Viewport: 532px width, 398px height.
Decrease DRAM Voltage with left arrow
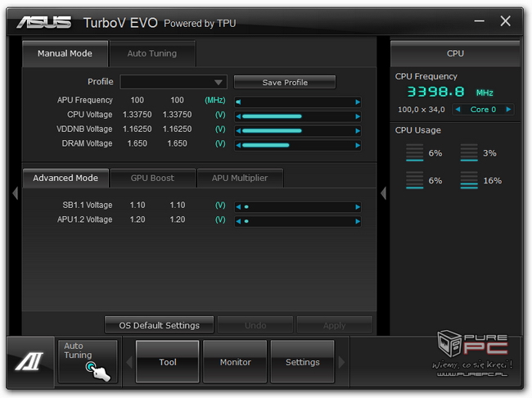click(238, 145)
